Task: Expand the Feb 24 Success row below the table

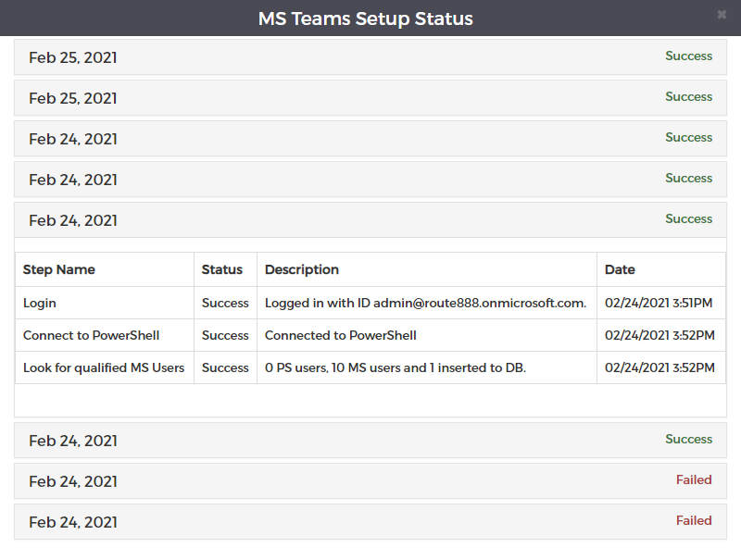Action: pos(370,440)
